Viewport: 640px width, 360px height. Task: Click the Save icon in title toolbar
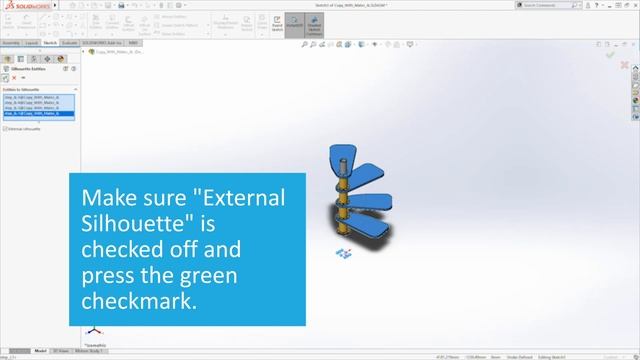[x=108, y=5]
